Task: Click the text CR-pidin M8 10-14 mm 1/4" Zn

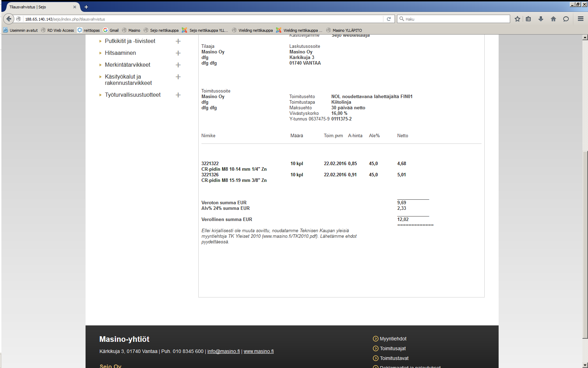Action: pyautogui.click(x=234, y=169)
